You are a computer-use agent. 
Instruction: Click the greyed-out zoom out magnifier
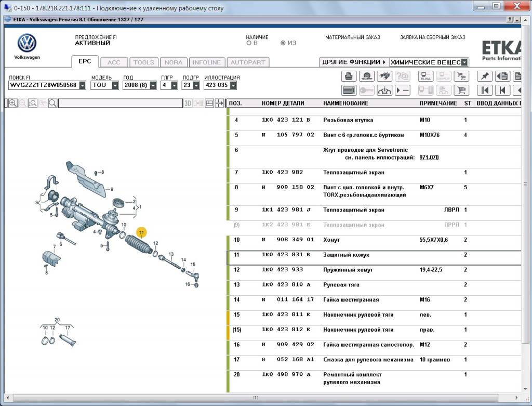pyautogui.click(x=23, y=103)
